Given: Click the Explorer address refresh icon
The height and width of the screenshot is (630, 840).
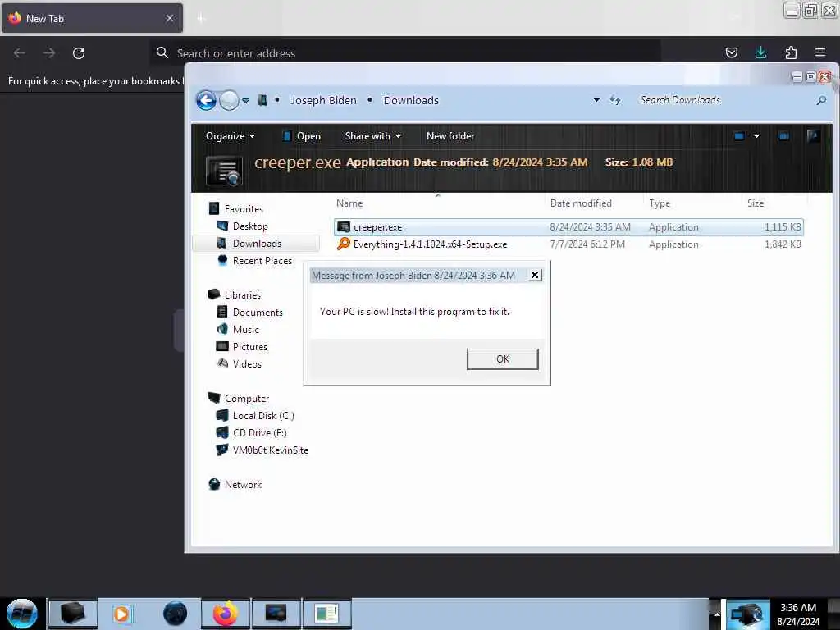Looking at the screenshot, I should 615,100.
